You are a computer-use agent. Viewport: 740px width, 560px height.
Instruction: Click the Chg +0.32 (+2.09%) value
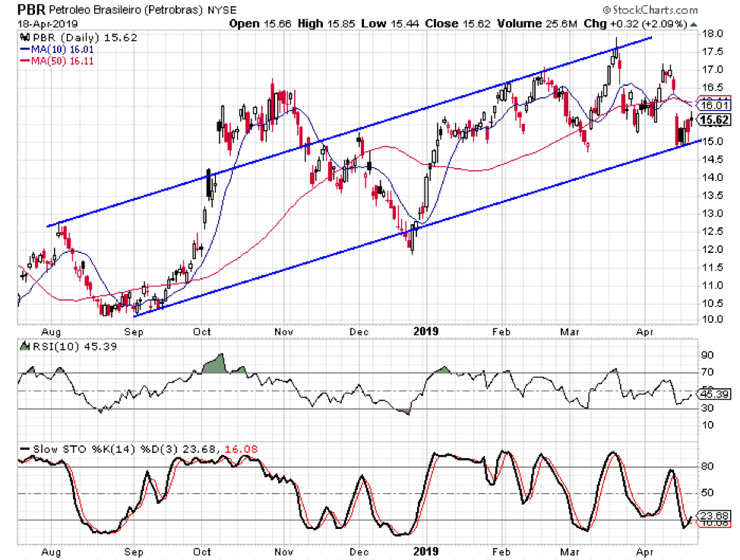click(x=635, y=24)
